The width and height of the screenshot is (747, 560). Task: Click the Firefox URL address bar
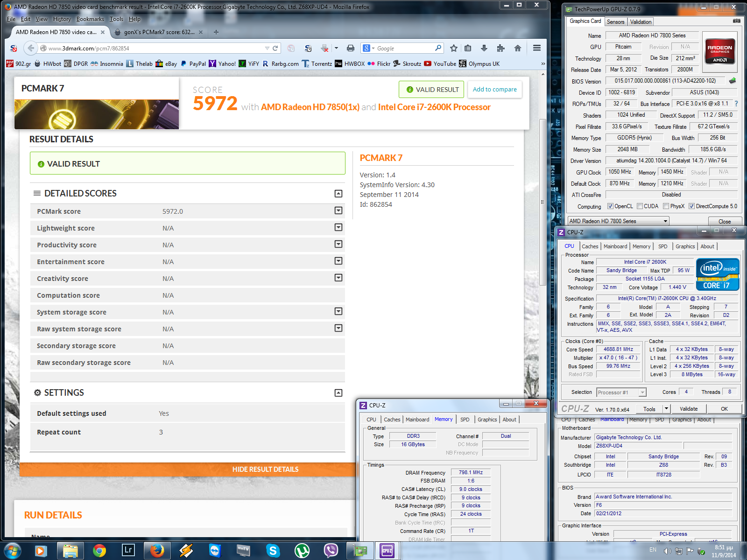(x=154, y=48)
